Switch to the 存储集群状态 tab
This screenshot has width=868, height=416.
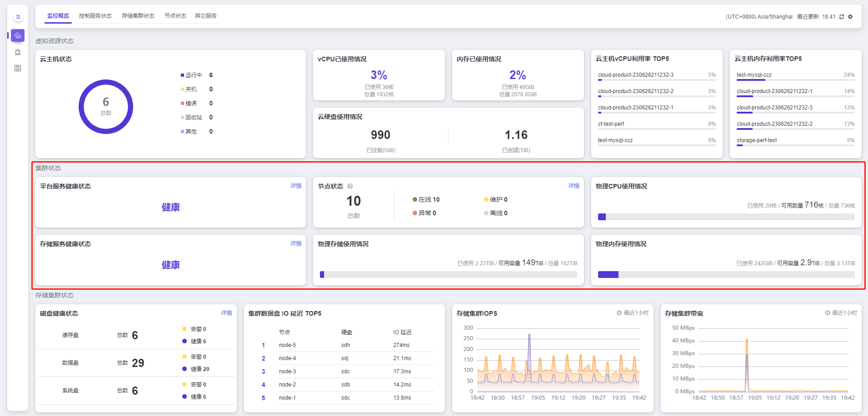[x=138, y=16]
